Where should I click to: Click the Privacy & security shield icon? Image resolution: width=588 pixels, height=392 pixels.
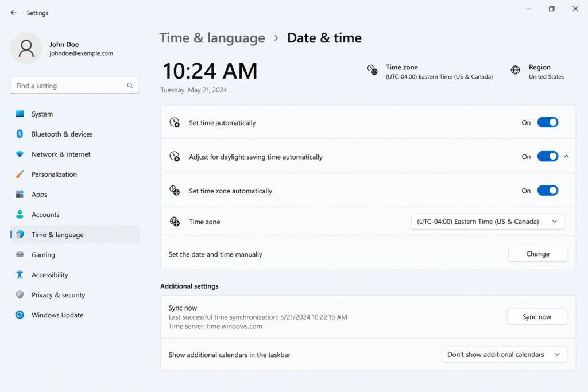[x=20, y=295]
